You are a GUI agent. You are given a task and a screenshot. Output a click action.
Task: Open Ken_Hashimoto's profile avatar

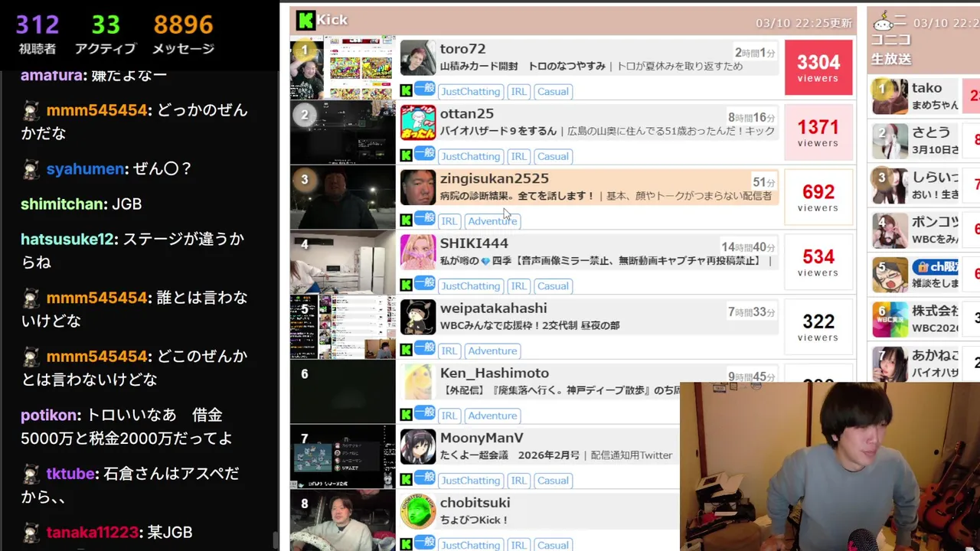point(418,383)
